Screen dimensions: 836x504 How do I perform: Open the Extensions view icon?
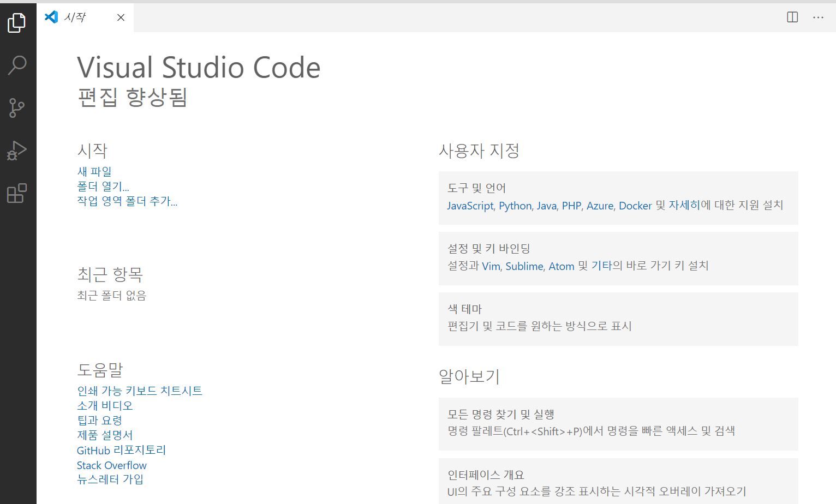[17, 193]
